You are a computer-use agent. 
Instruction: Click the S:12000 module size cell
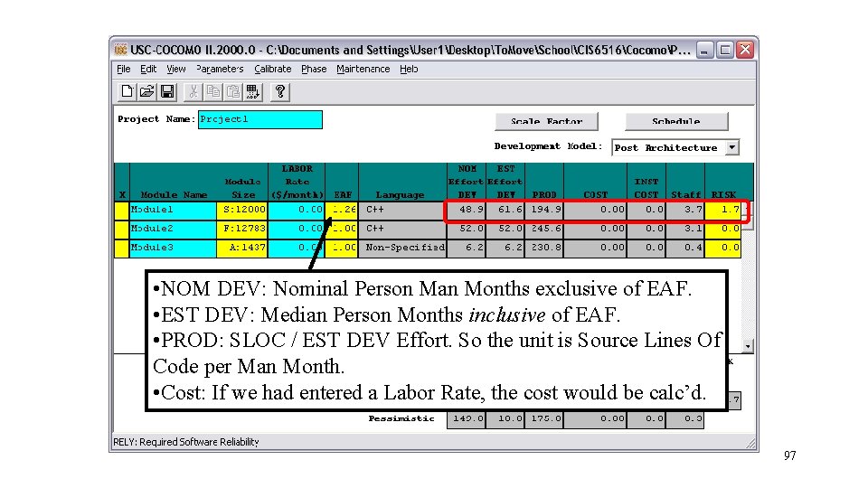[242, 210]
